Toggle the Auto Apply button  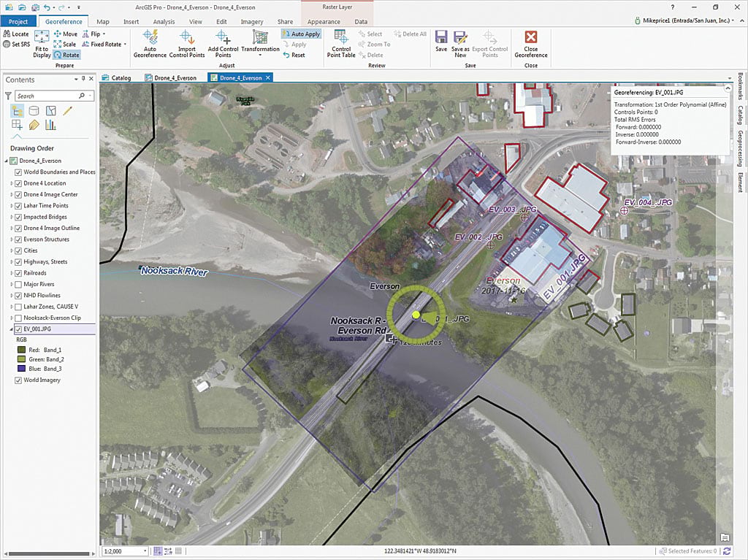(301, 34)
